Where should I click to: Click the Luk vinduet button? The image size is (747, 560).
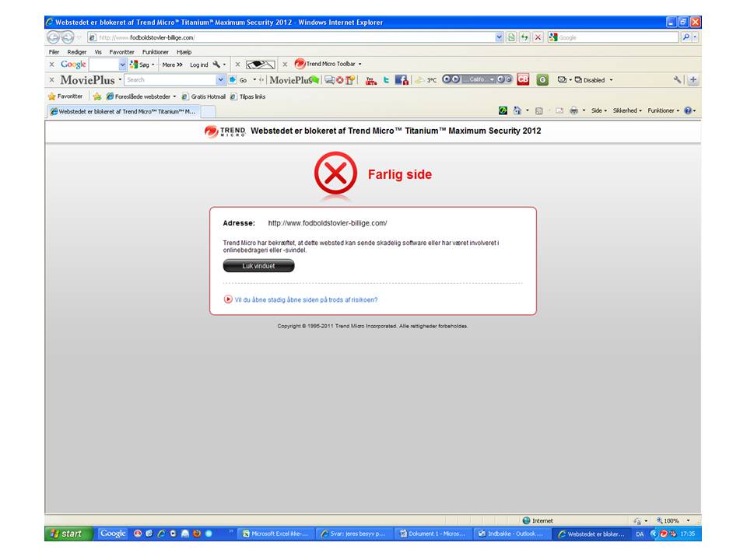pyautogui.click(x=258, y=266)
